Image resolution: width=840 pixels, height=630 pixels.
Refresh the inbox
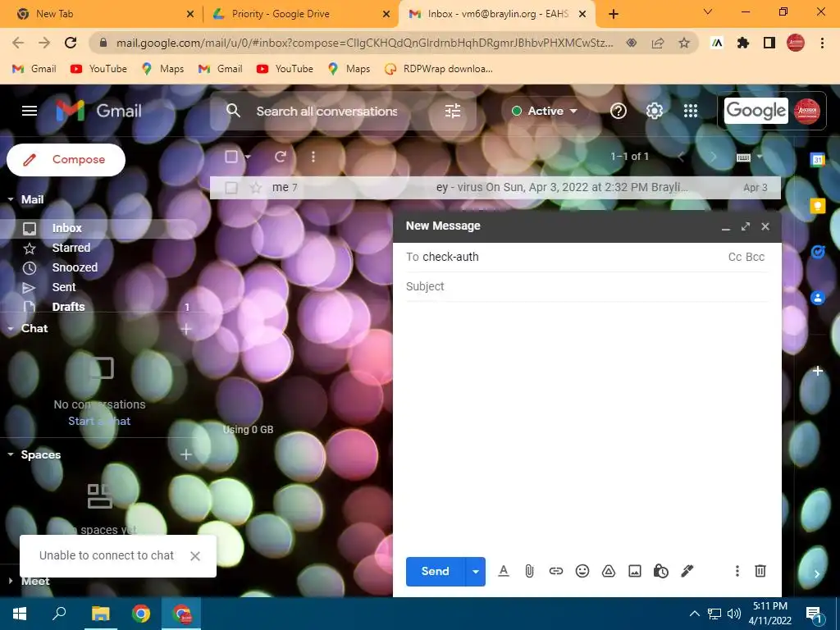[281, 157]
